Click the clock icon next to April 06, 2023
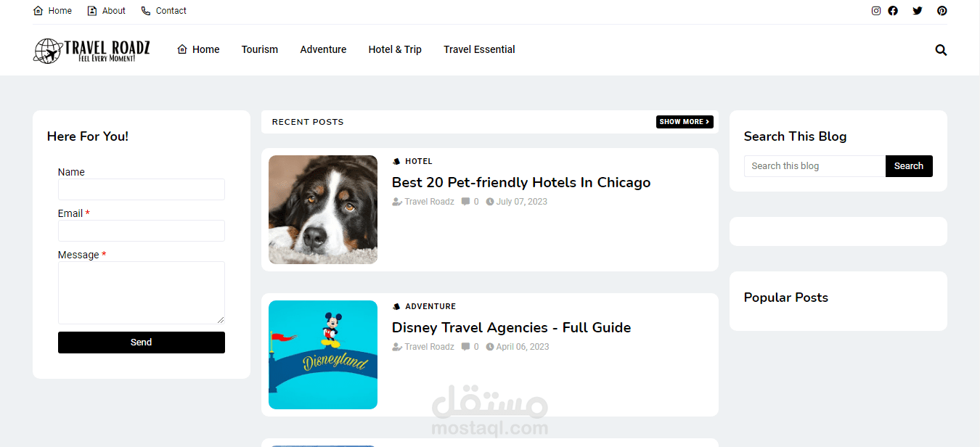This screenshot has height=447, width=980. coord(490,347)
